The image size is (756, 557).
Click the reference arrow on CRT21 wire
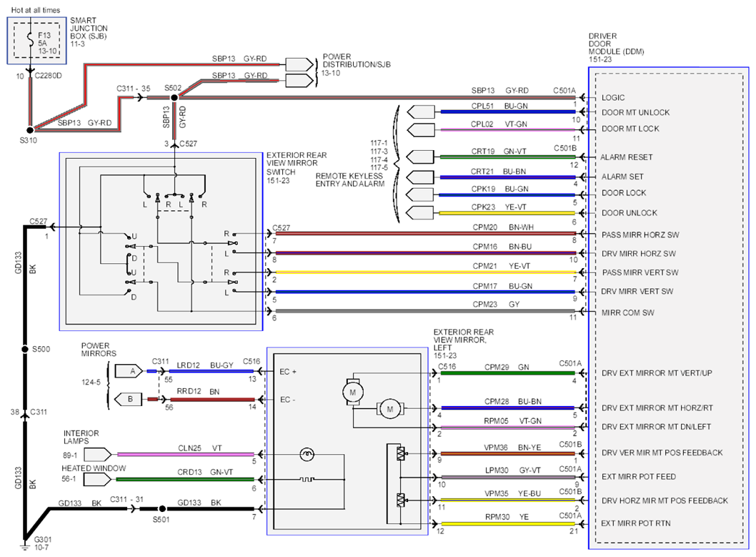click(420, 177)
